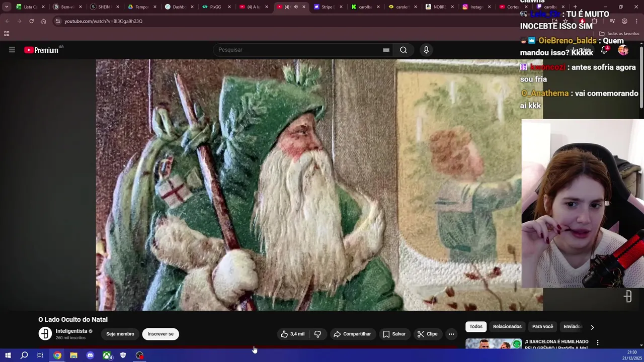The image size is (644, 362).
Task: Open Barcelona é humilhado video thumbnail
Action: [x=494, y=344]
